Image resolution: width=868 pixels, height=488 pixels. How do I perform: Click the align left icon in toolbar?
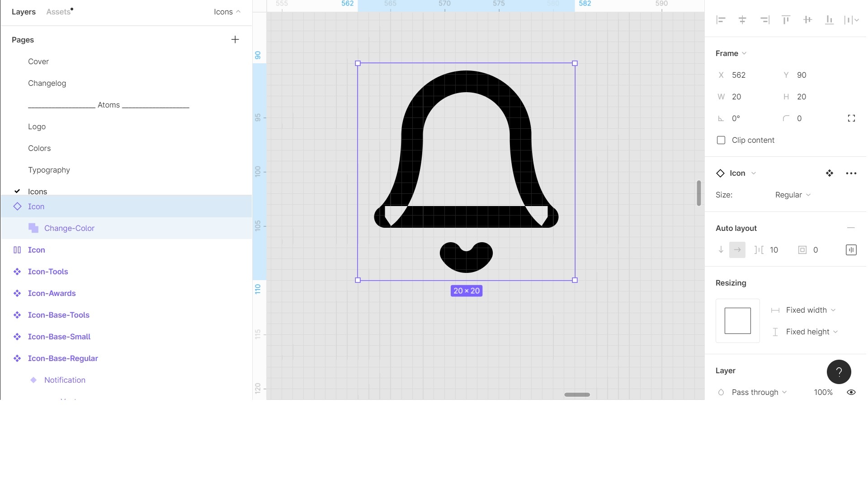(x=722, y=20)
